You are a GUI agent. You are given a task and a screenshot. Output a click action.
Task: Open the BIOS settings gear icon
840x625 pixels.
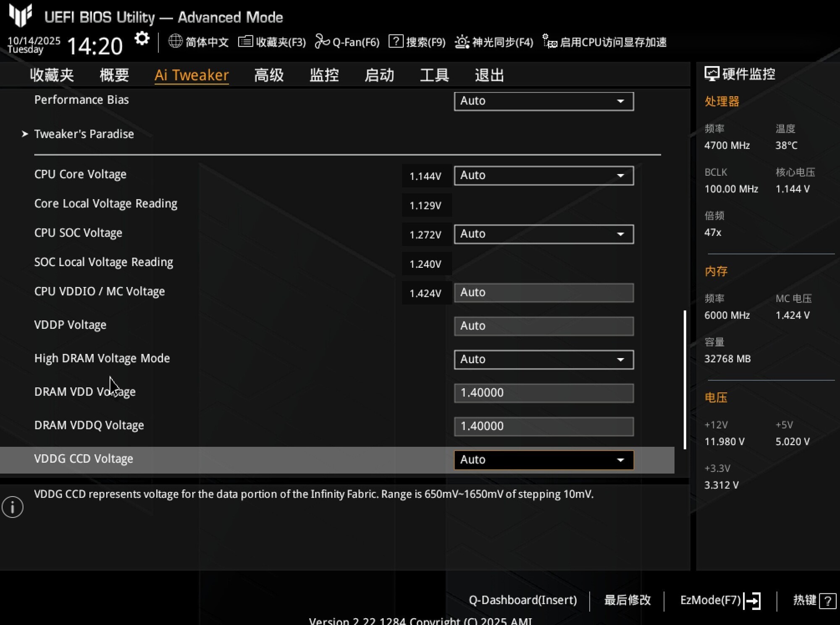pyautogui.click(x=142, y=39)
